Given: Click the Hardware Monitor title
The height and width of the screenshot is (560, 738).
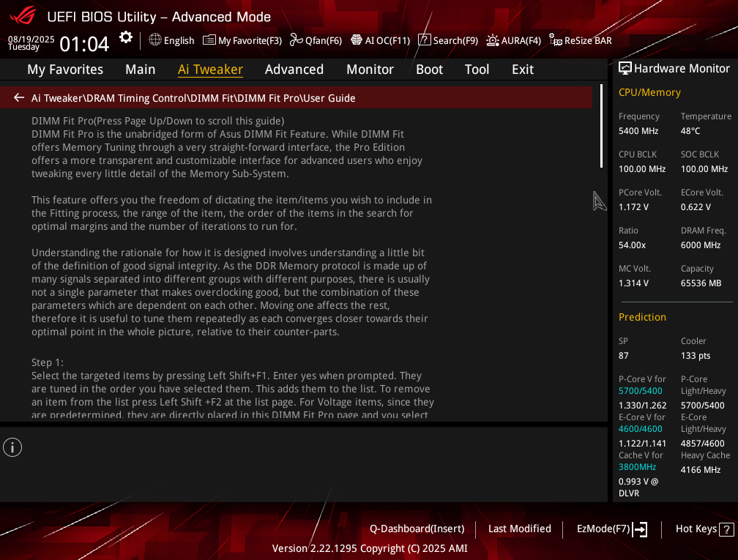Looking at the screenshot, I should (x=682, y=68).
